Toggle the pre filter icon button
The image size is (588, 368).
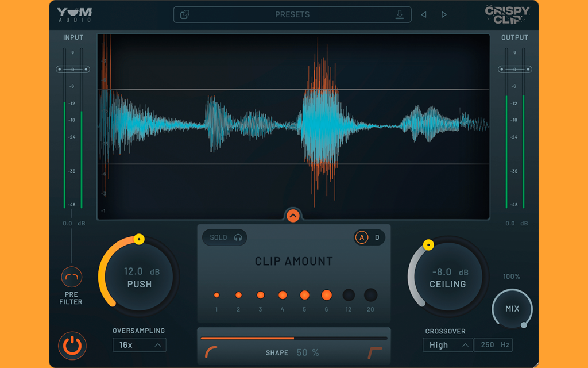tap(71, 277)
